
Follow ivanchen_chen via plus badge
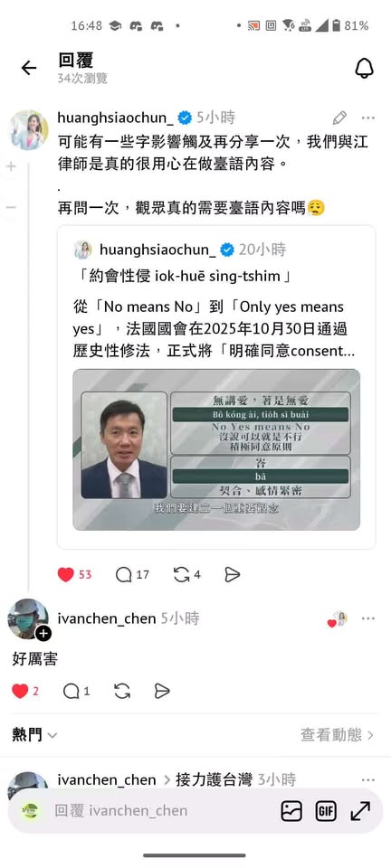click(43, 633)
